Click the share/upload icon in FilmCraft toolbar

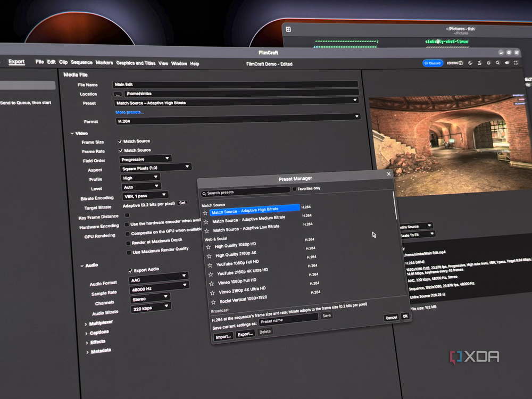(x=479, y=63)
